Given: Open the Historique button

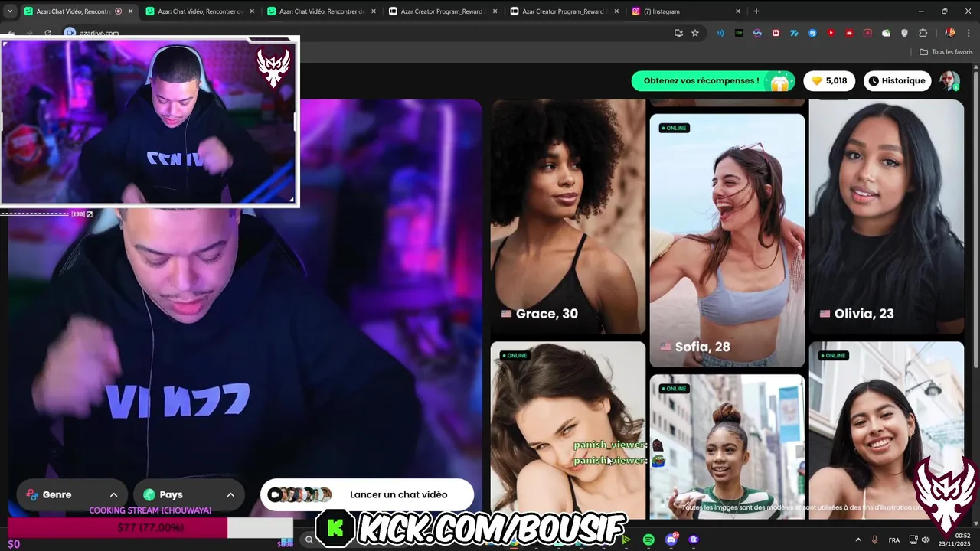Looking at the screenshot, I should (897, 80).
